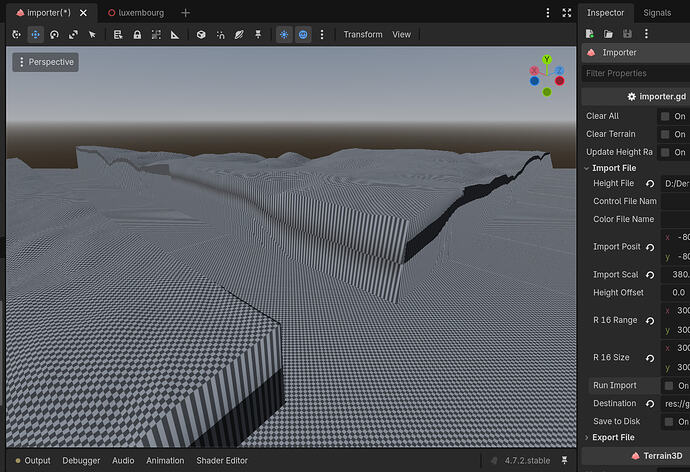Close the importer scene tab

(x=83, y=13)
